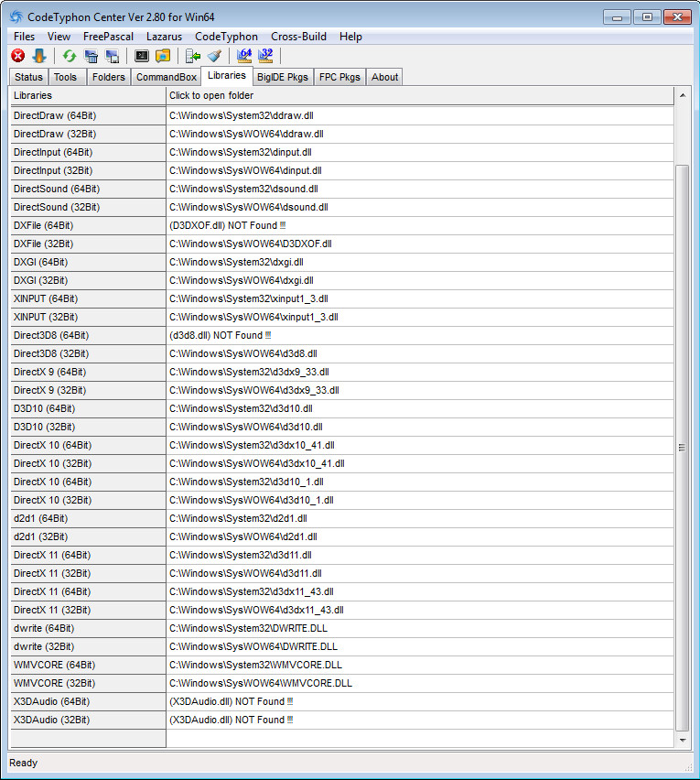Viewport: 700px width, 780px height.
Task: Open folder C:\Windows\System32\ddraw.dll
Action: click(x=420, y=115)
